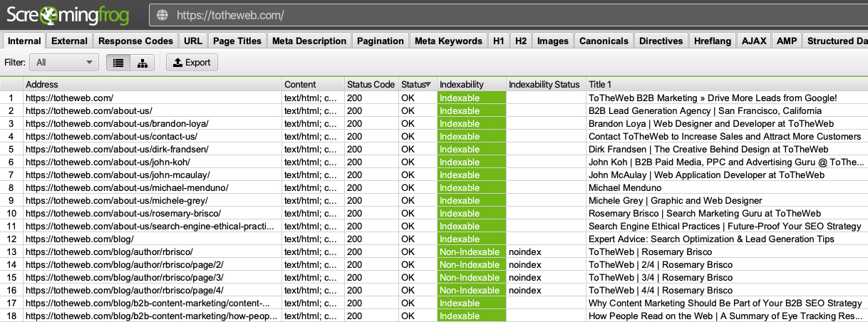868x322 pixels.
Task: Select the AMP tab
Action: [787, 41]
